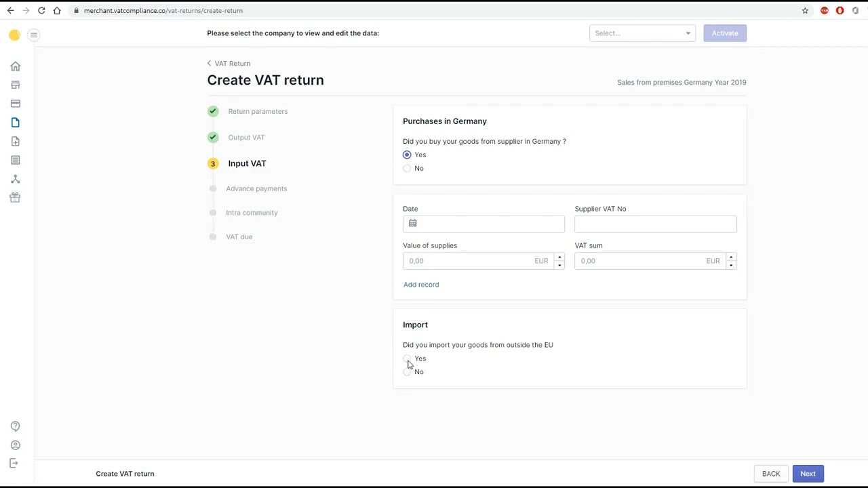Select No for import from outside EU
Screen dimensions: 868x488
point(407,372)
